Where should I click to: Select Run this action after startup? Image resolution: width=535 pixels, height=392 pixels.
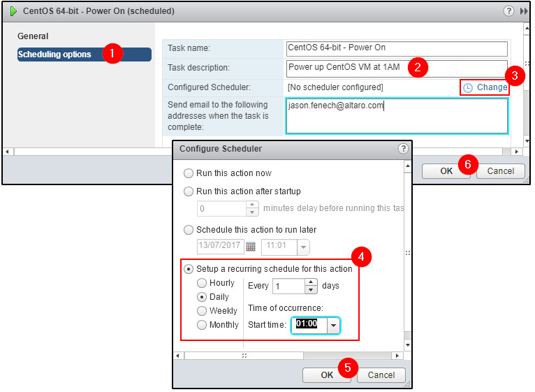[189, 191]
